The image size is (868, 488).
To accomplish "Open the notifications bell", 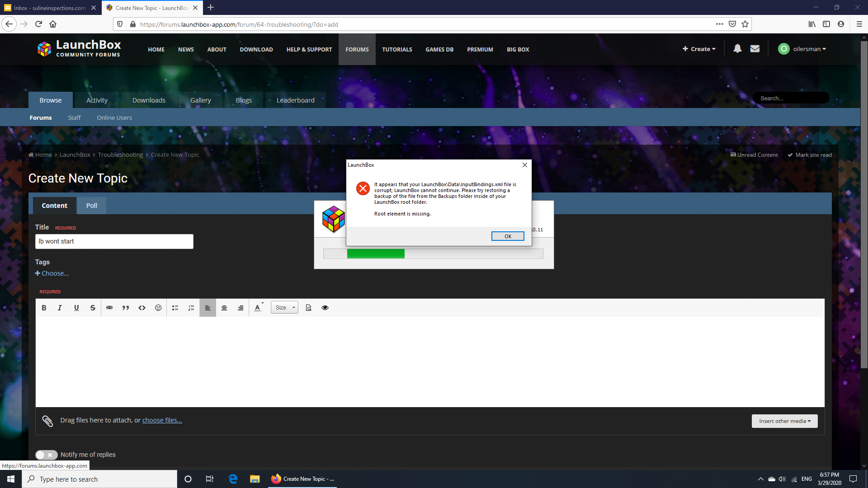I will 737,49.
